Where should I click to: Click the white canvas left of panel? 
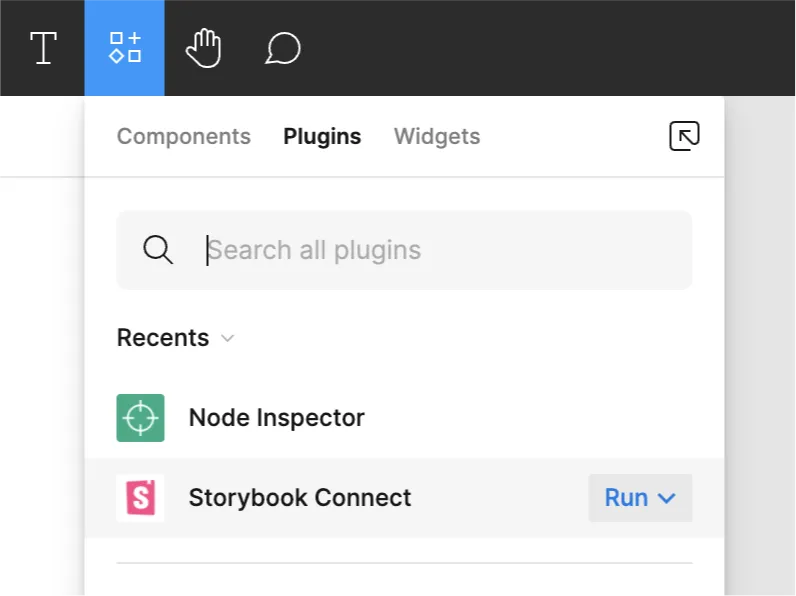point(40,380)
